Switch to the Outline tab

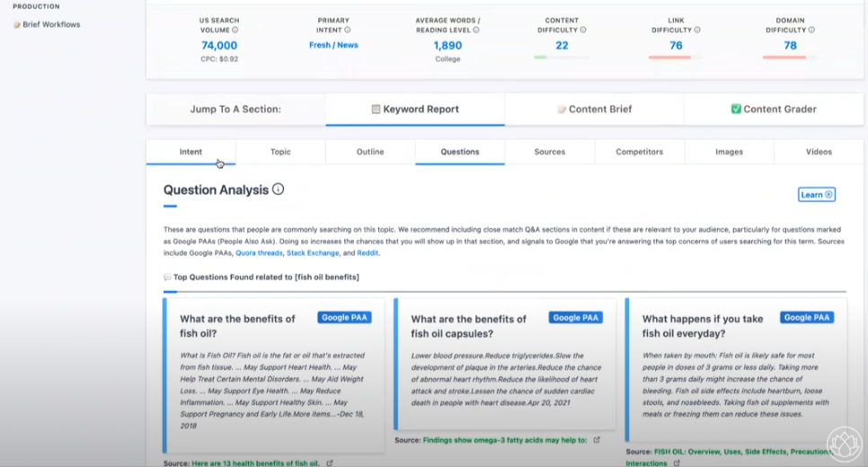click(370, 152)
